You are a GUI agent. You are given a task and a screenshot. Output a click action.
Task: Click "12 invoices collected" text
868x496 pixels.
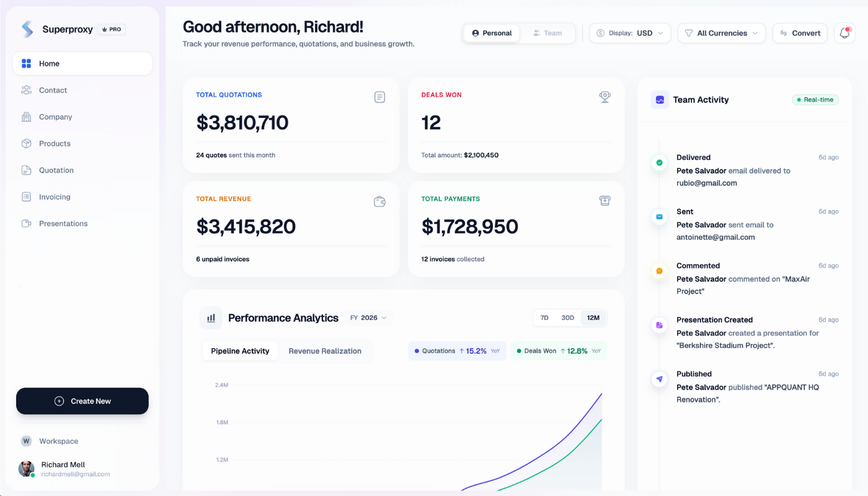453,259
